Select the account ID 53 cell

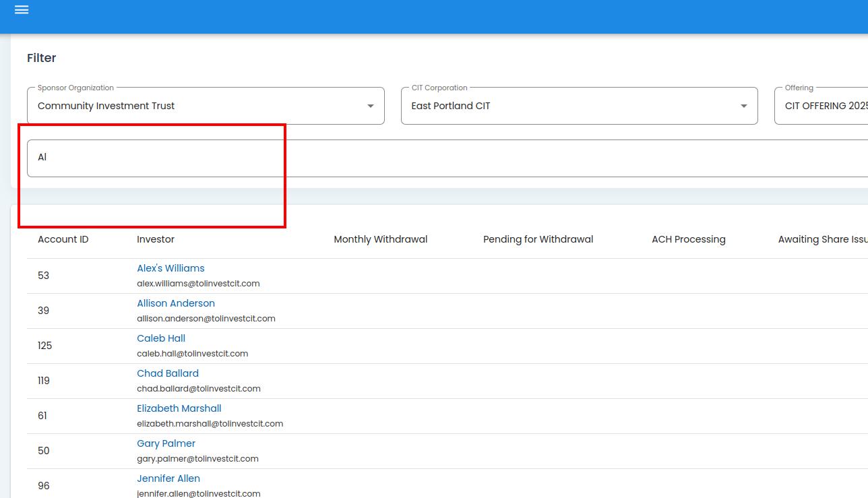(x=44, y=276)
